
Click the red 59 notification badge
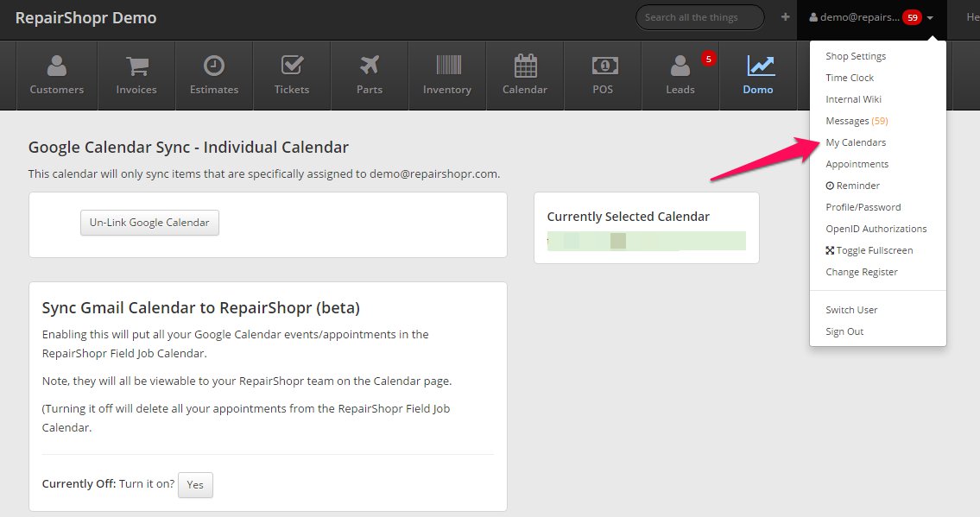(913, 17)
